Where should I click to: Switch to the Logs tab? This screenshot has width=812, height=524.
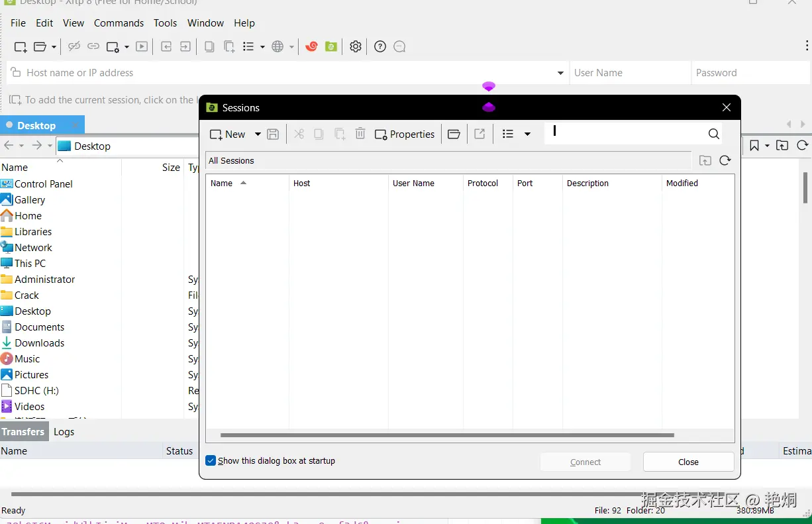tap(64, 431)
